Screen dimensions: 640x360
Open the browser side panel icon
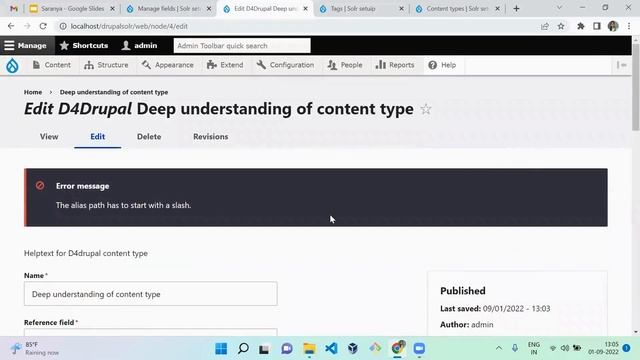tap(597, 26)
